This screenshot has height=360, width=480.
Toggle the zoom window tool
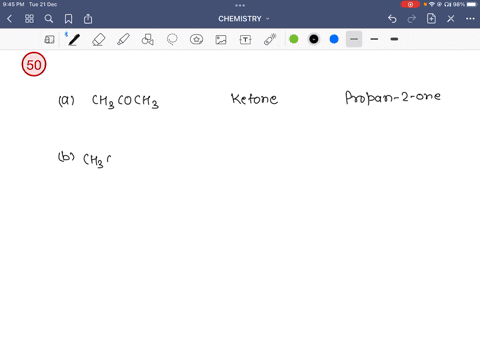pyautogui.click(x=49, y=40)
